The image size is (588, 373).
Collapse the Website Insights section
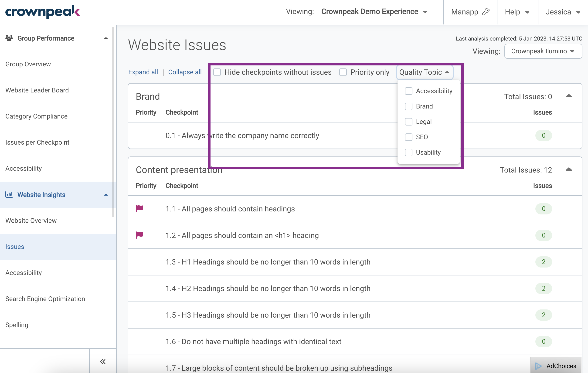coord(106,195)
